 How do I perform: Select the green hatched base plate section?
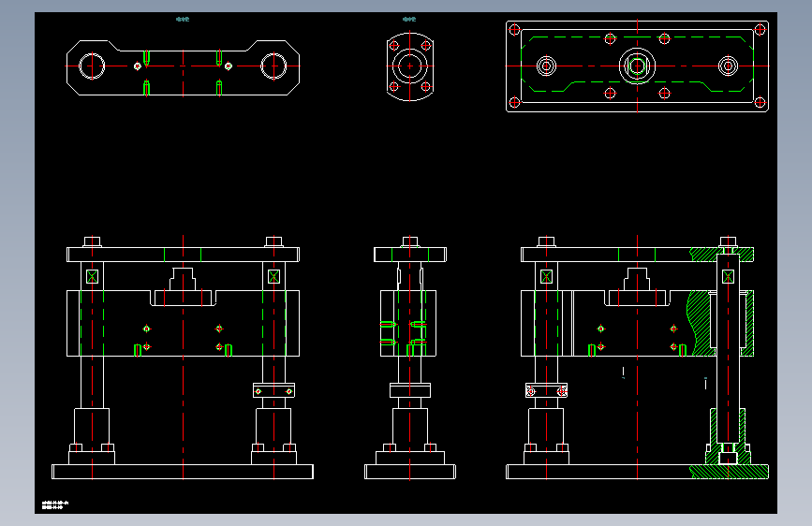[730, 472]
